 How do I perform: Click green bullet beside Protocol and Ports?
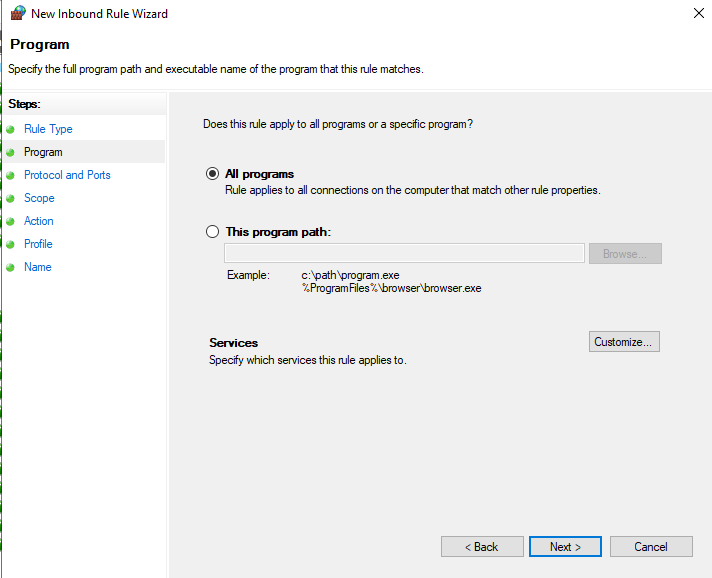(11, 175)
